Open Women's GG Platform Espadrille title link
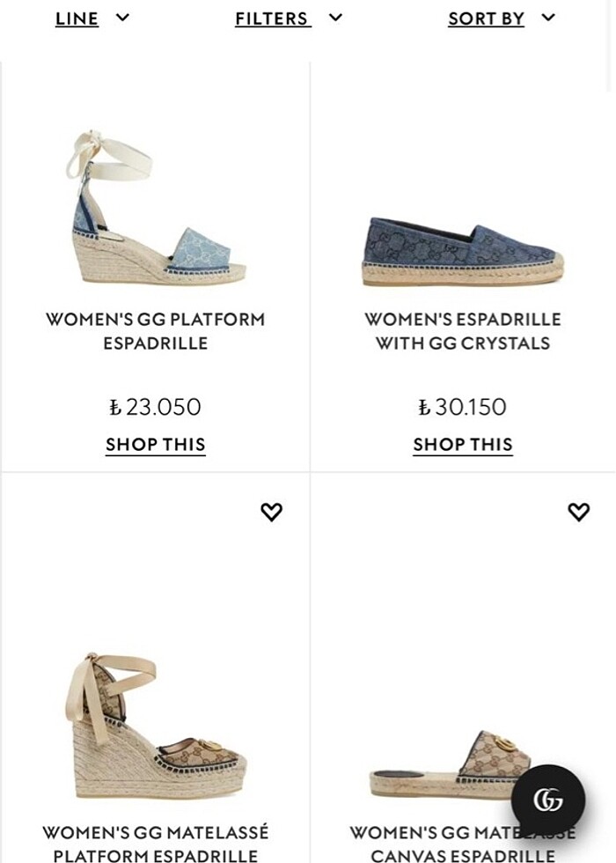Viewport: 616px width, 863px height. 155,330
